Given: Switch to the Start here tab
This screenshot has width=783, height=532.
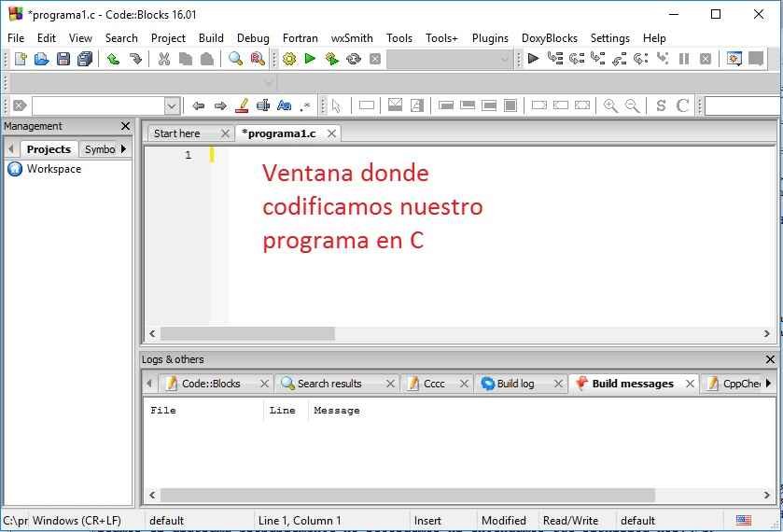Looking at the screenshot, I should (177, 133).
